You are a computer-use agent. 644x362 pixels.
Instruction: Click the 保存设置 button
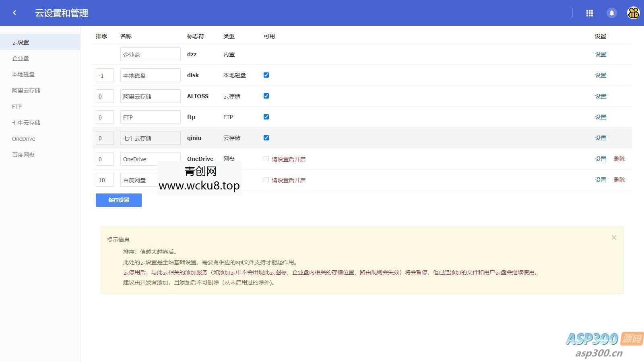(x=118, y=200)
